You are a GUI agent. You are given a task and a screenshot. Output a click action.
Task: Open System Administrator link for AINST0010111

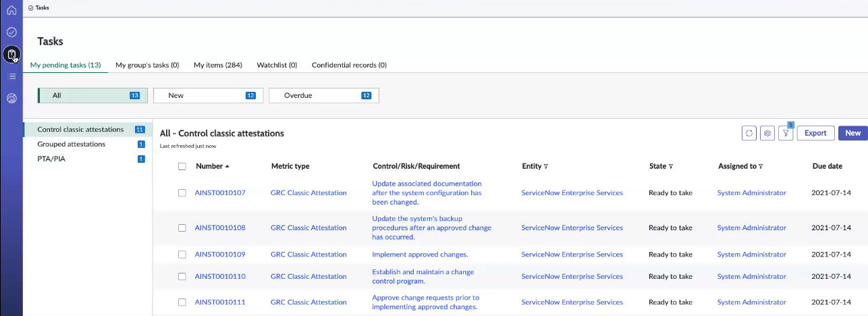752,302
